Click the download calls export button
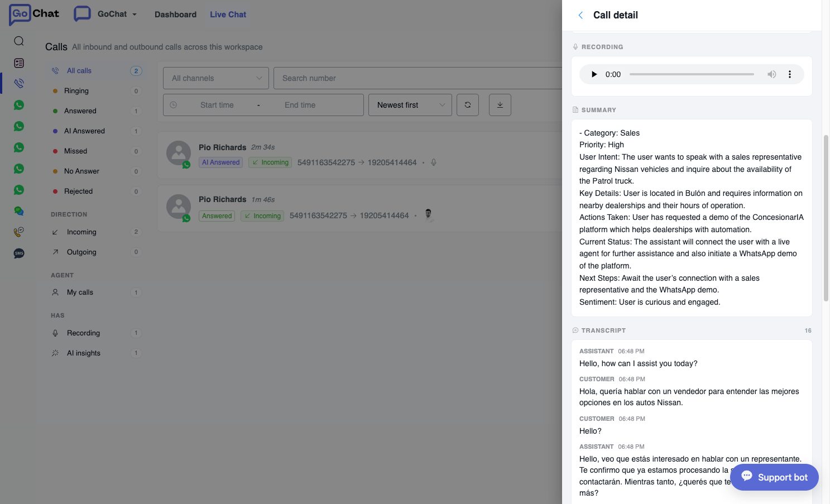Image resolution: width=830 pixels, height=504 pixels. coord(500,105)
